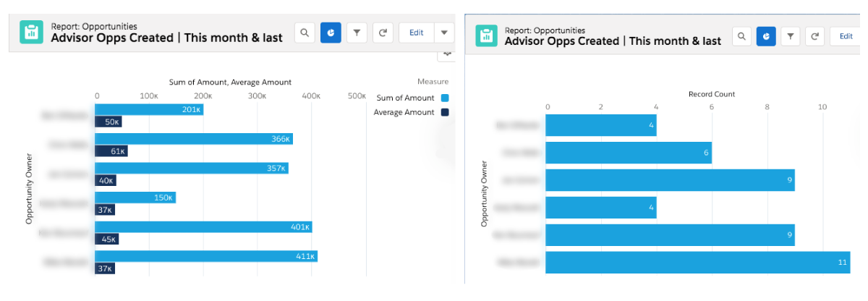Toggle the chart button in the Record Count report
868x301 pixels.
point(766,35)
